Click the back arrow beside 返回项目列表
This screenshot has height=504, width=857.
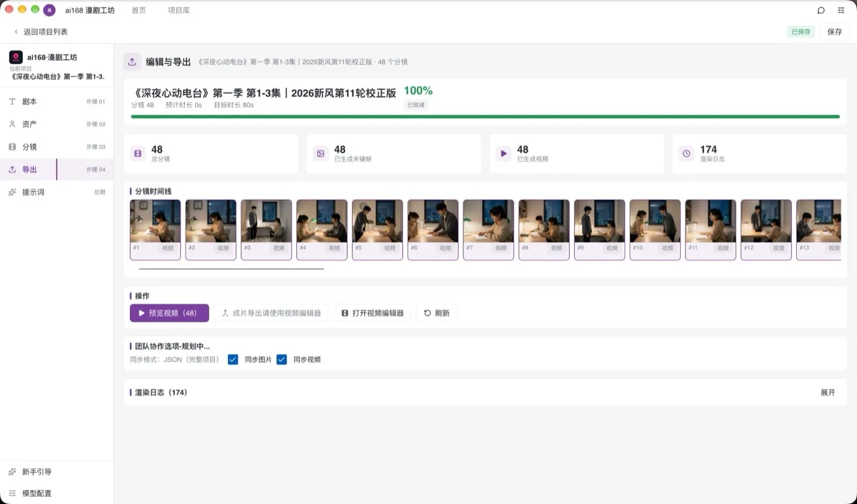tap(16, 32)
